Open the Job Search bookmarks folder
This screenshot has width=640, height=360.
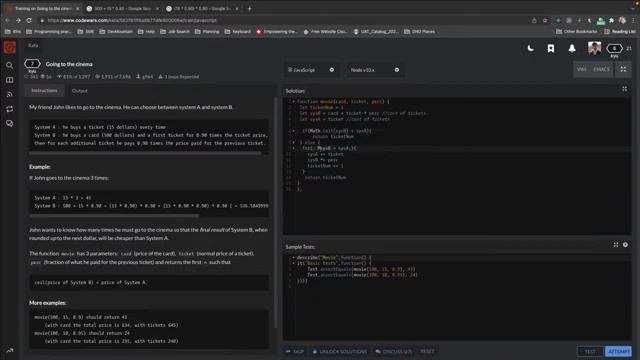[x=175, y=31]
